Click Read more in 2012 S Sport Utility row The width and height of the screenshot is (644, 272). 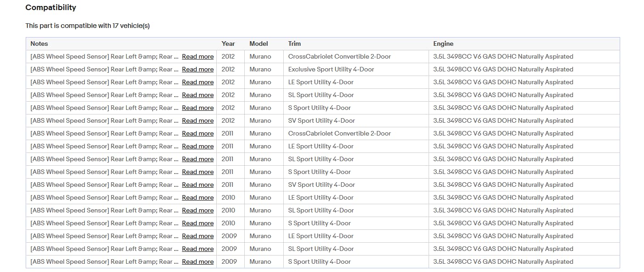198,108
